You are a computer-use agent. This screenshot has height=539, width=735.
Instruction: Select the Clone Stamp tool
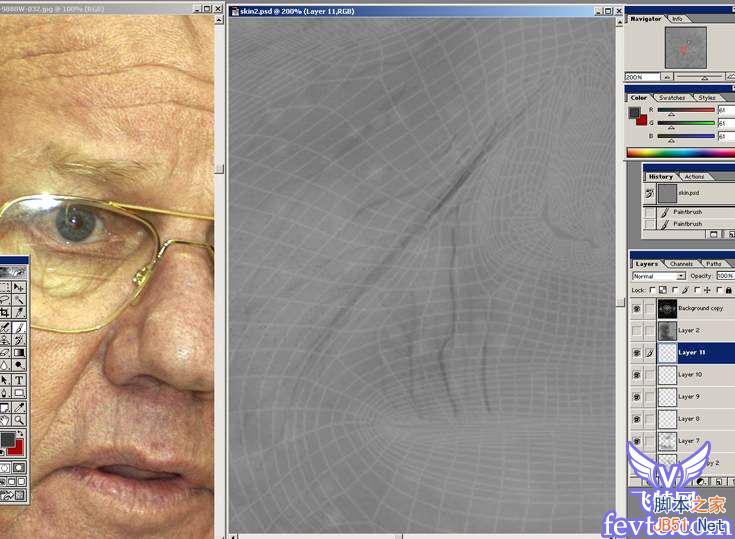pos(4,340)
